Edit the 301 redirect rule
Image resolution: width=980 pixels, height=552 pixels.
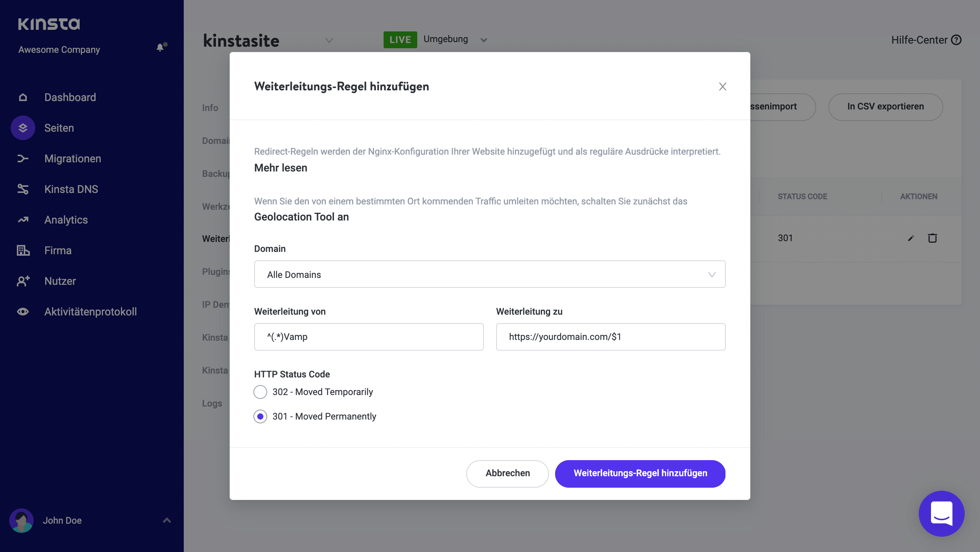point(910,238)
